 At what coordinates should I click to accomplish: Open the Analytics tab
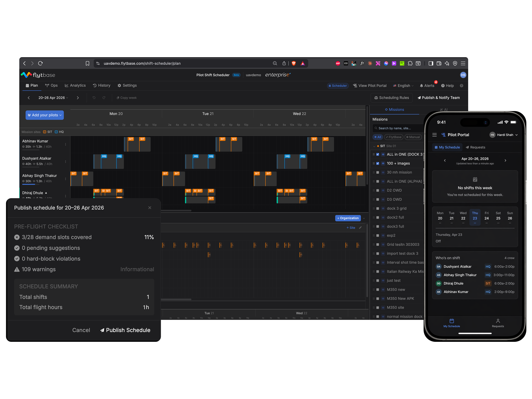click(75, 85)
